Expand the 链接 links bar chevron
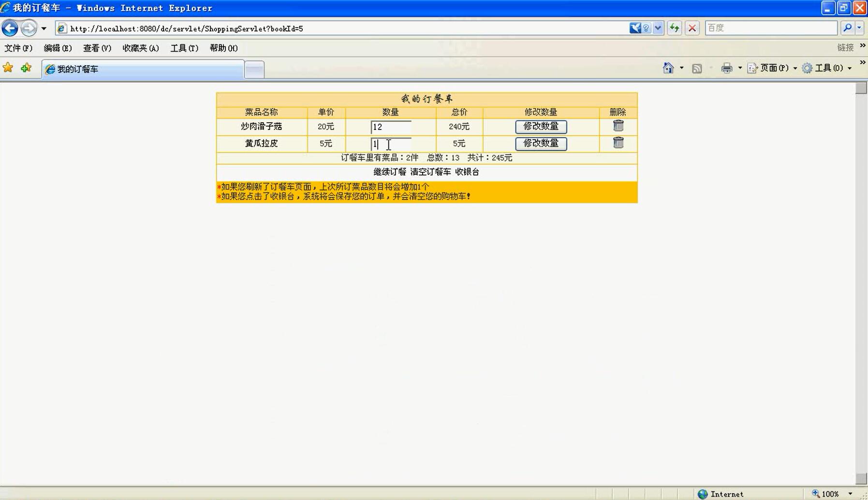This screenshot has height=500, width=868. tap(863, 45)
